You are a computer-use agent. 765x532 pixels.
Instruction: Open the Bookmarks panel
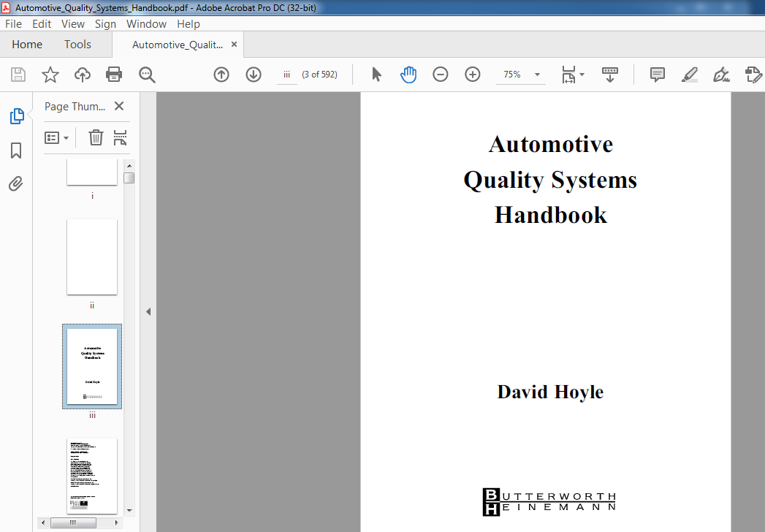[x=16, y=151]
